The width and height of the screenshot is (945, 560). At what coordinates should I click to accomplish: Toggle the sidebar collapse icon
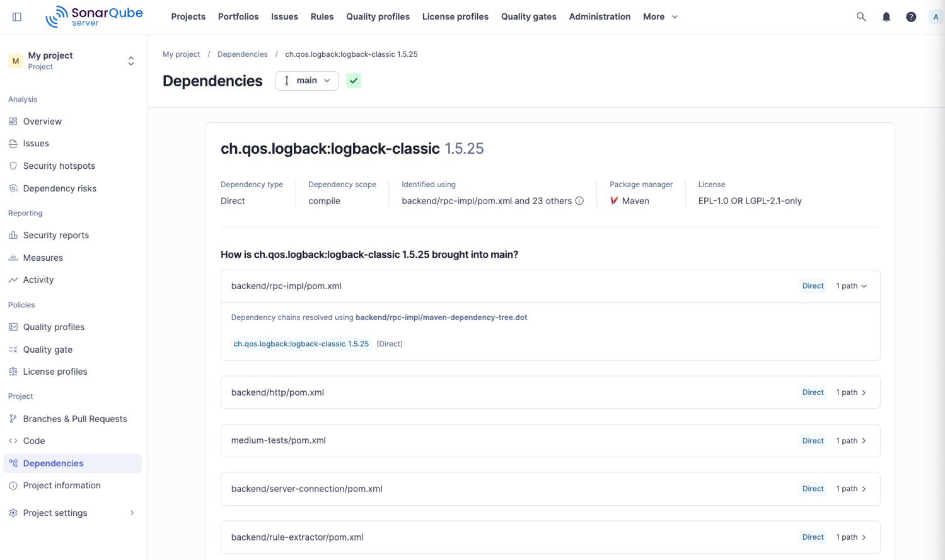click(17, 17)
